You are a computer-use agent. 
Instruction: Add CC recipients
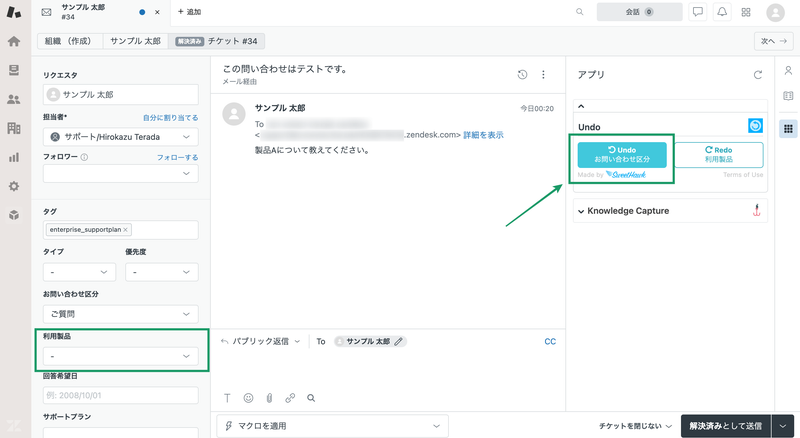[x=550, y=342]
